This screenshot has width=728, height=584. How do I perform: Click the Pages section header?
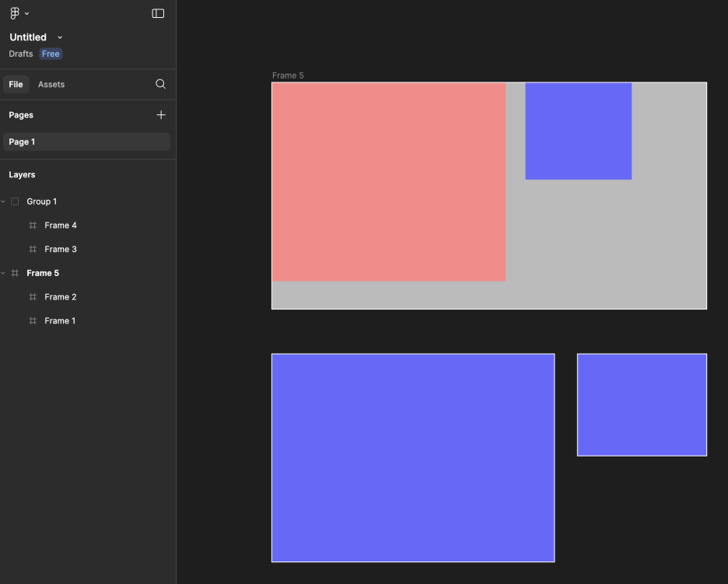21,114
